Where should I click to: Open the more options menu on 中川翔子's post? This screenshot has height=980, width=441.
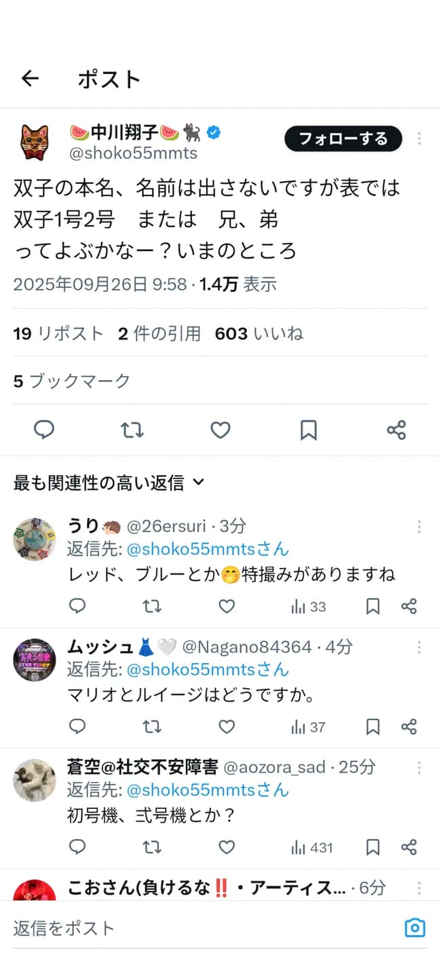point(419,138)
